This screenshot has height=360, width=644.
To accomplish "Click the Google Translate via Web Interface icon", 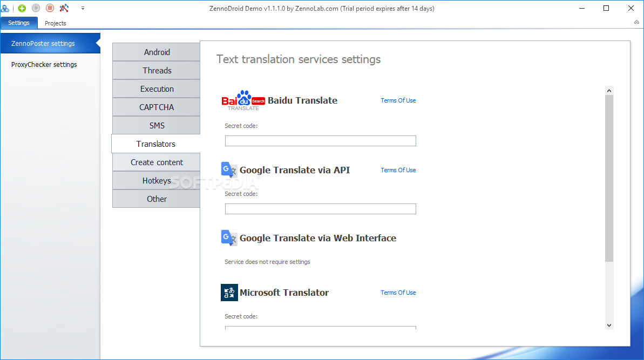I will click(x=229, y=237).
